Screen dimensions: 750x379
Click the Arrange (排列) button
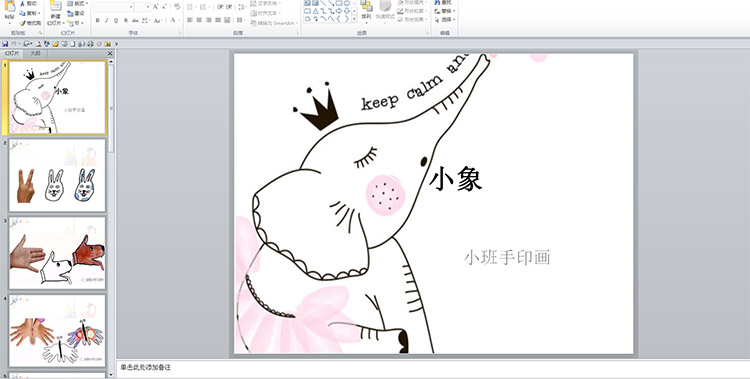tap(366, 11)
